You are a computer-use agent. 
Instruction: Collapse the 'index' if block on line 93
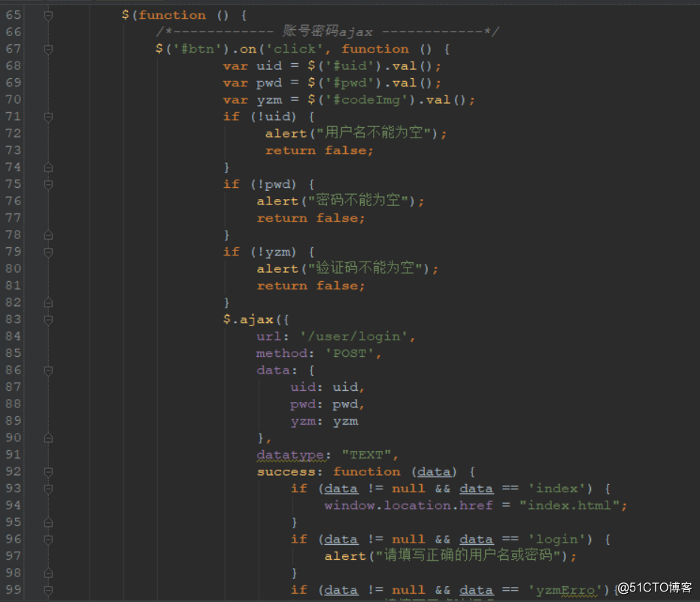click(x=48, y=489)
